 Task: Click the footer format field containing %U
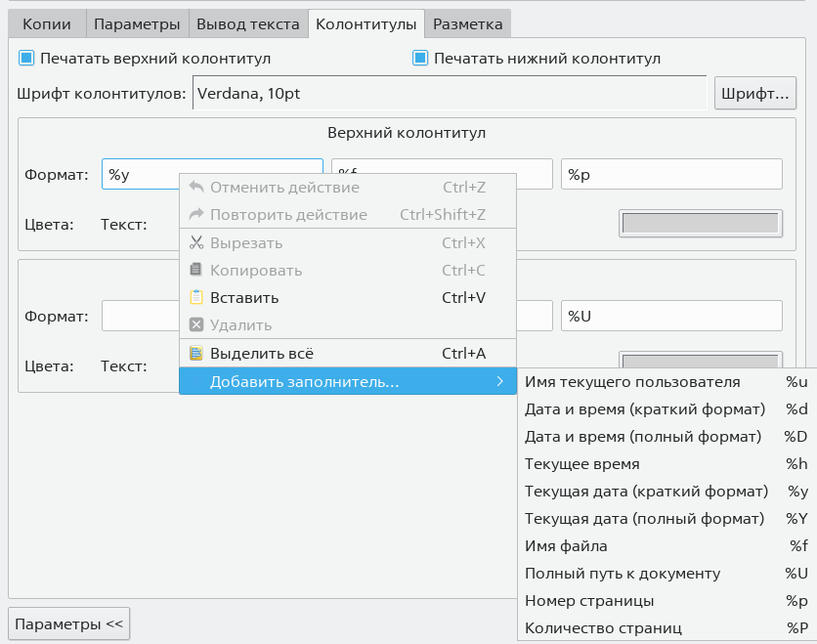671,316
